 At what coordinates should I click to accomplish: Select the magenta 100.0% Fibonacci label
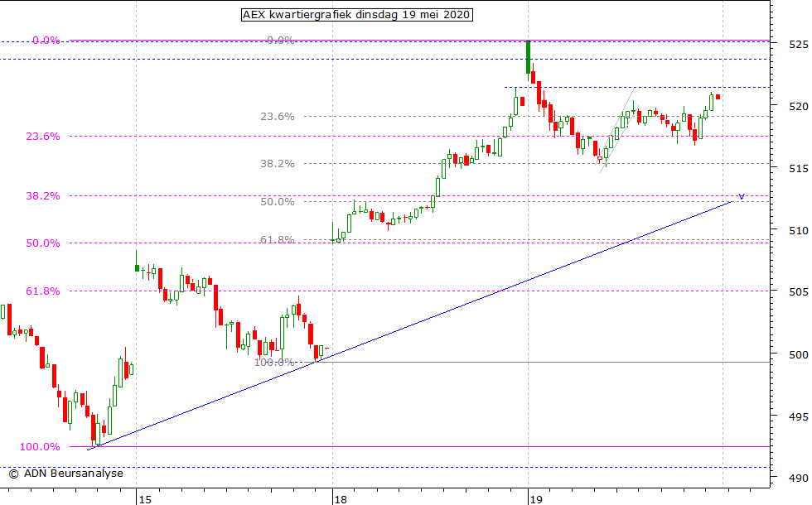40,447
